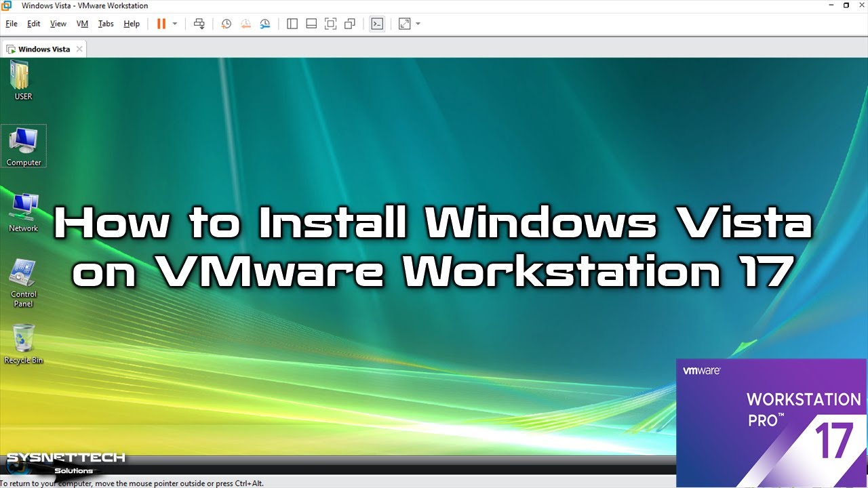Viewport: 868px width, 488px height.
Task: Take a snapshot of the virtual machine
Action: tap(226, 24)
